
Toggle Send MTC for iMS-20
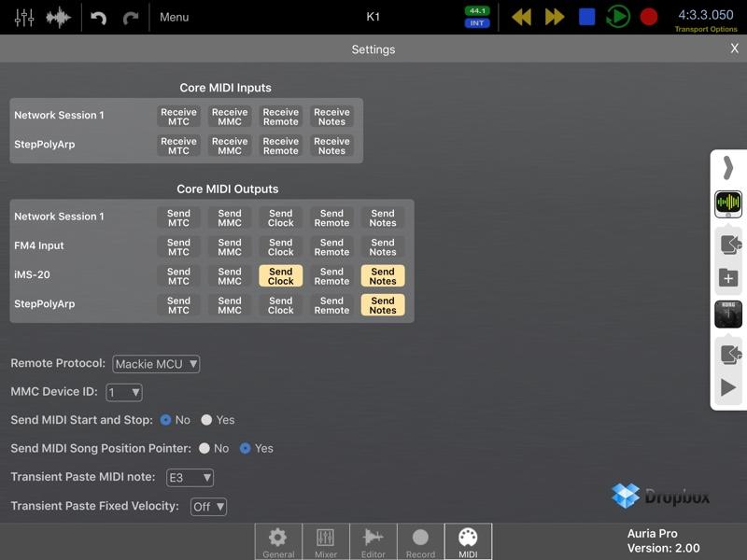[178, 276]
